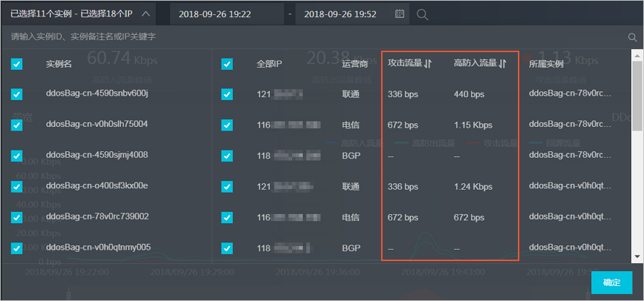Uncheck instance ddosBag-cn-v0h0slh75004
Screen dimensions: 644x301
pos(17,126)
